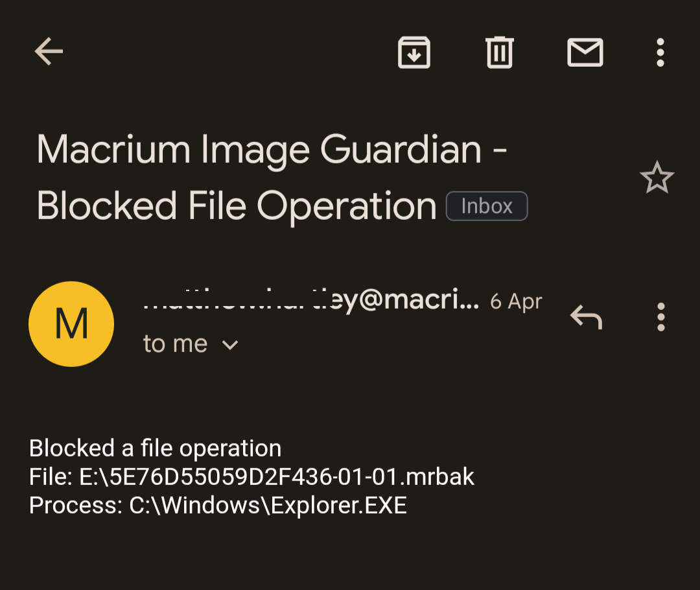
Task: Open sender details via the dropdown arrow
Action: point(230,345)
